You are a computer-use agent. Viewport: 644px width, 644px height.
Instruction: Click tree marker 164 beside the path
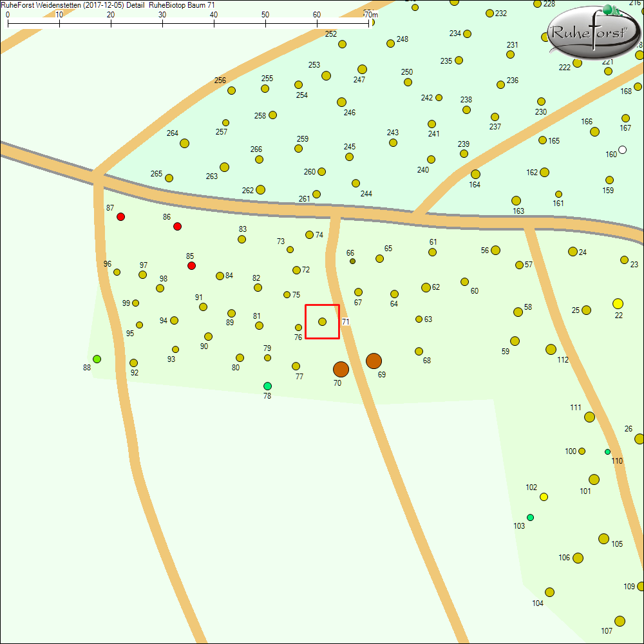(x=475, y=174)
